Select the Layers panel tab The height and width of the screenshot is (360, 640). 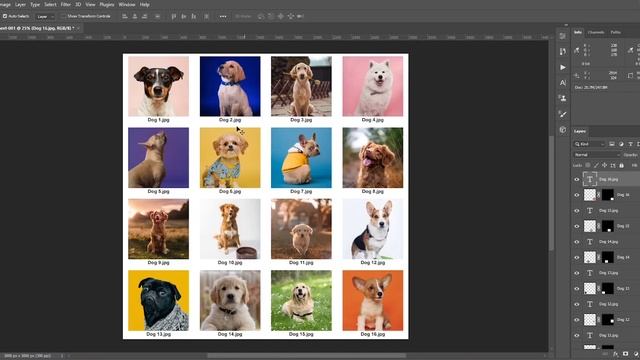pos(580,131)
